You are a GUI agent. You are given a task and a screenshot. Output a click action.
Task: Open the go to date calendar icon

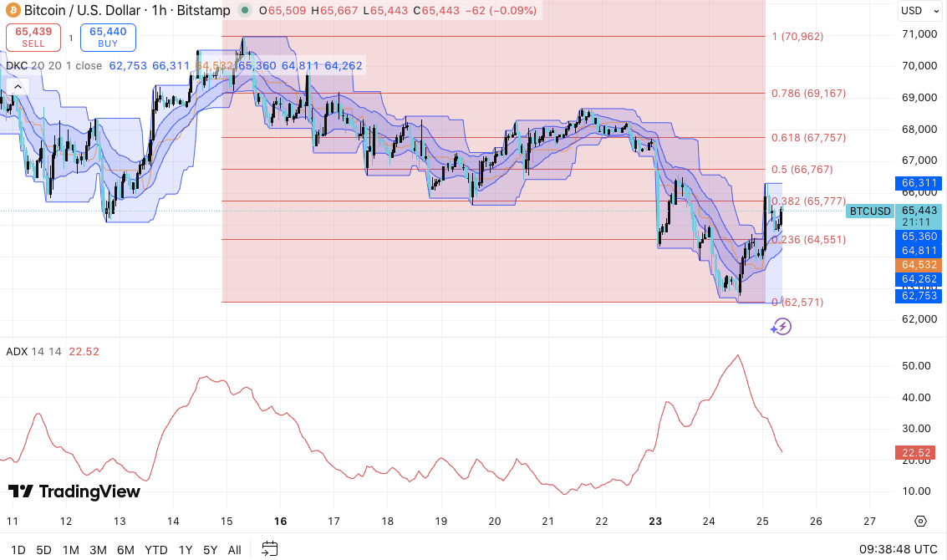(269, 549)
